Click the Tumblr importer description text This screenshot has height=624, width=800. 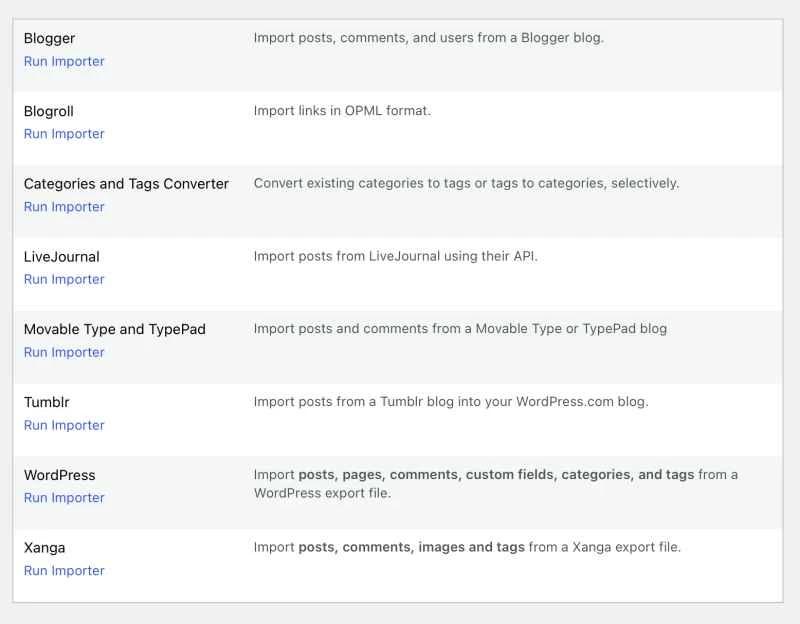[x=454, y=401]
